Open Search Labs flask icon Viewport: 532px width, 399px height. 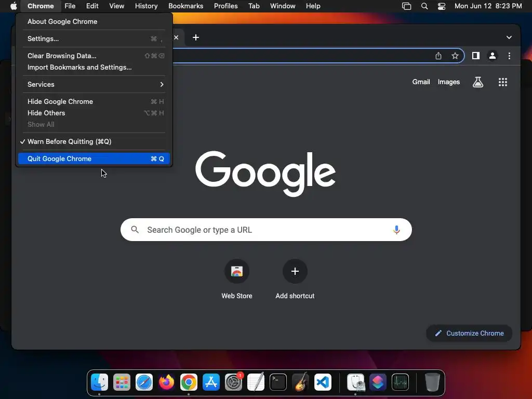tap(478, 82)
